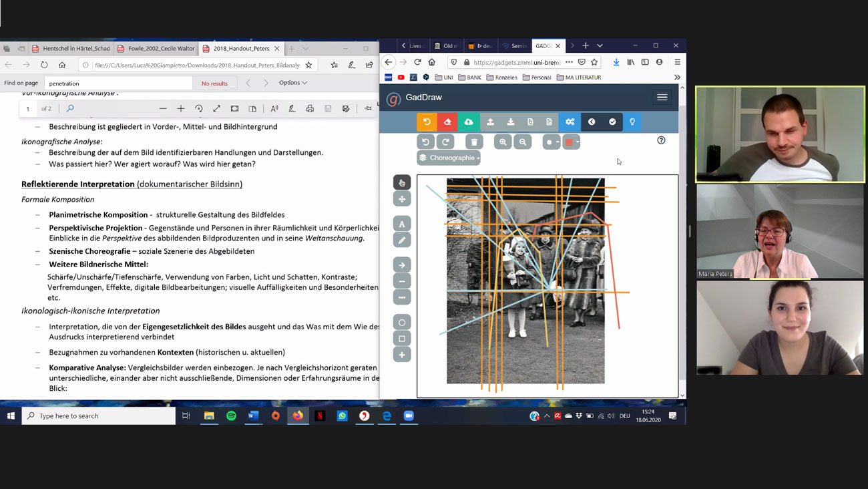The width and height of the screenshot is (868, 489).
Task: Zoom in on the GadDraw canvas
Action: click(503, 142)
